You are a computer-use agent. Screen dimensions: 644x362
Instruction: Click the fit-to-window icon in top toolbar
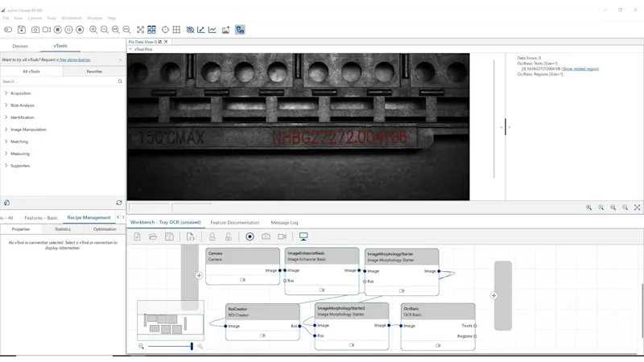tap(140, 30)
